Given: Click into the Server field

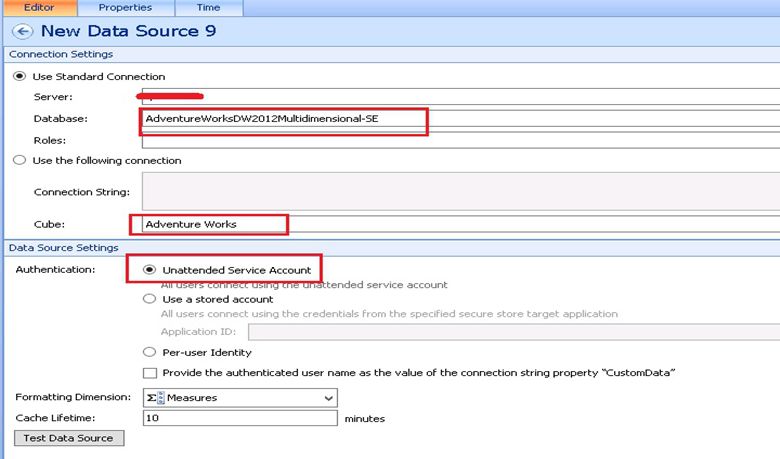Looking at the screenshot, I should [461, 96].
